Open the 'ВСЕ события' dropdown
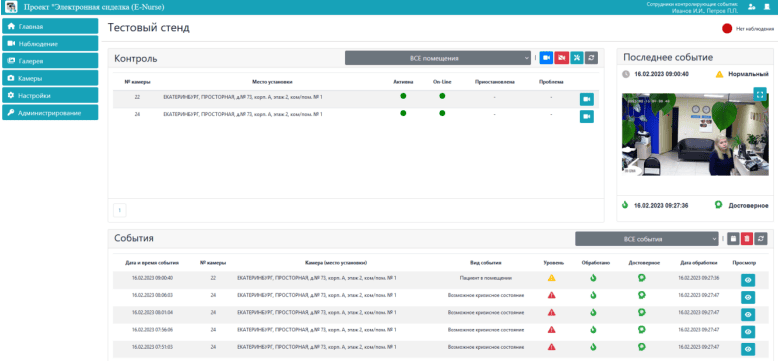The height and width of the screenshot is (361, 778). coord(647,239)
